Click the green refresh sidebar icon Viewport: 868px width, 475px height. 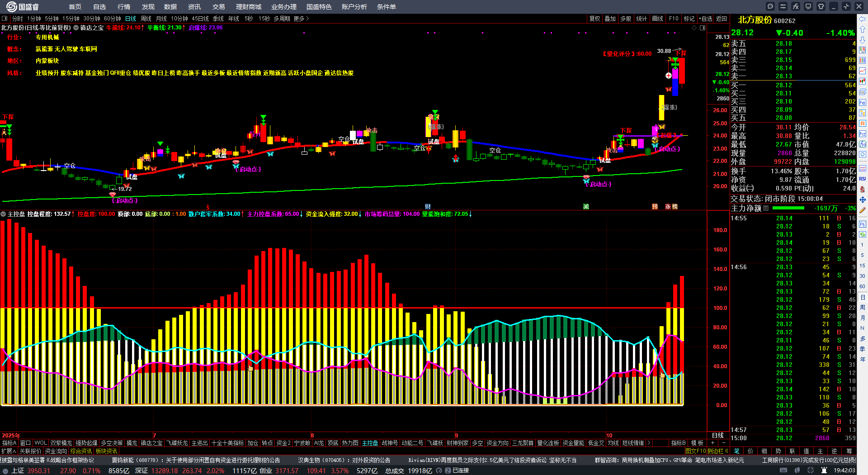click(863, 234)
